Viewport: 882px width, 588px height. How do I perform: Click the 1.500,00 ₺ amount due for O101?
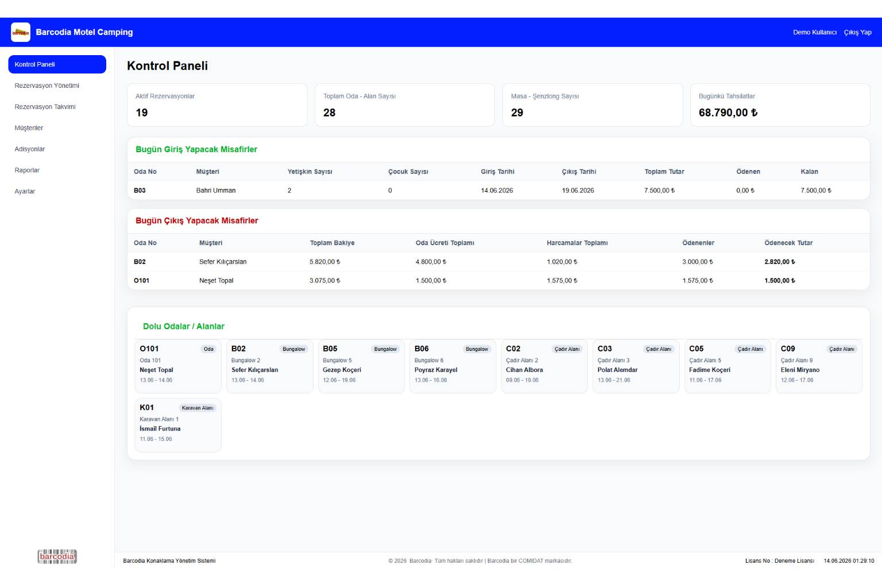click(780, 281)
